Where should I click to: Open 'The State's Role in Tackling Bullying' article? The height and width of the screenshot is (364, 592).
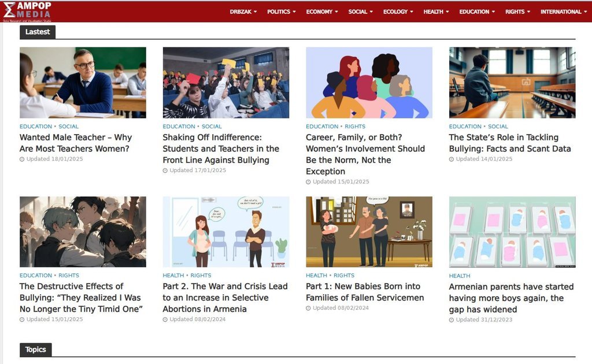point(509,143)
